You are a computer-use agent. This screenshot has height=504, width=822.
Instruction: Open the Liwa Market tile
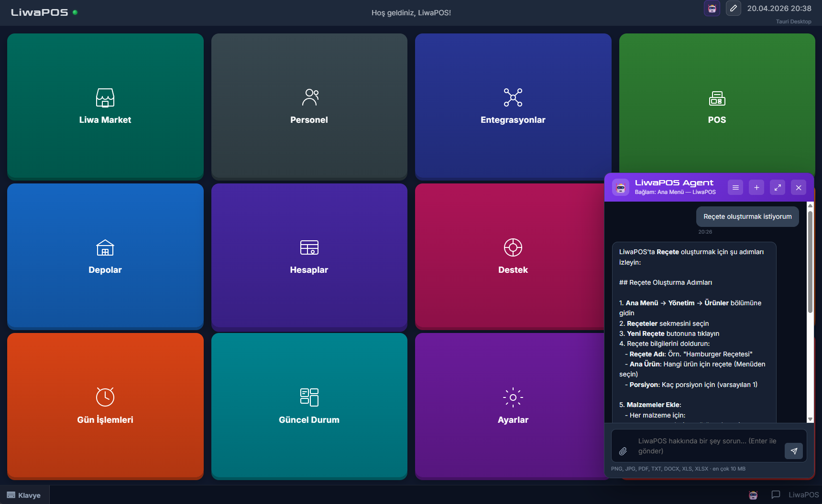[105, 106]
